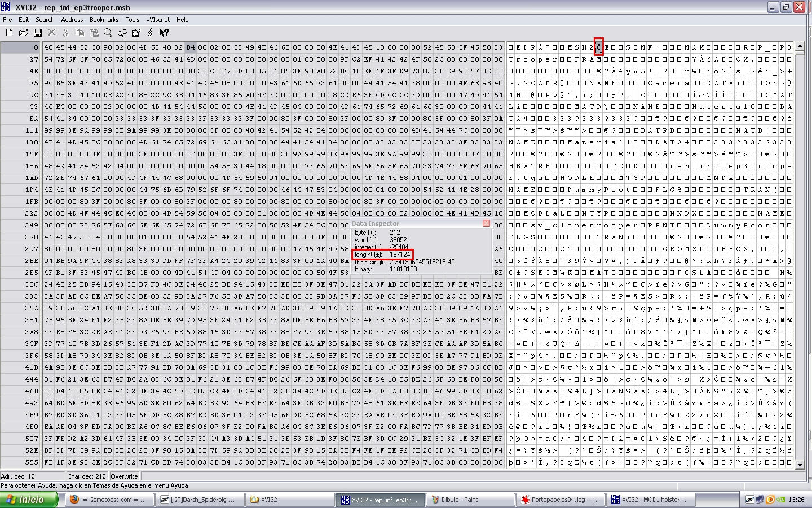Viewport: 812px width, 508px height.
Task: Open the Bookmarks menu
Action: pyautogui.click(x=104, y=20)
